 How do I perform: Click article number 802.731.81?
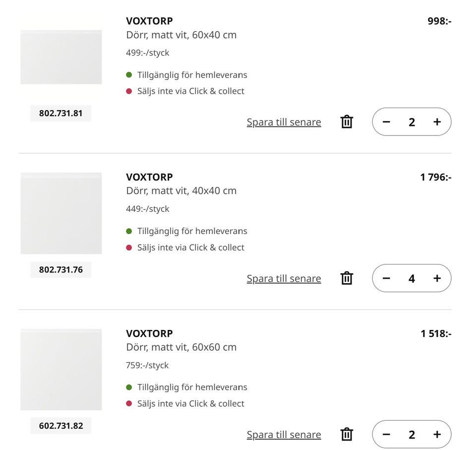61,113
